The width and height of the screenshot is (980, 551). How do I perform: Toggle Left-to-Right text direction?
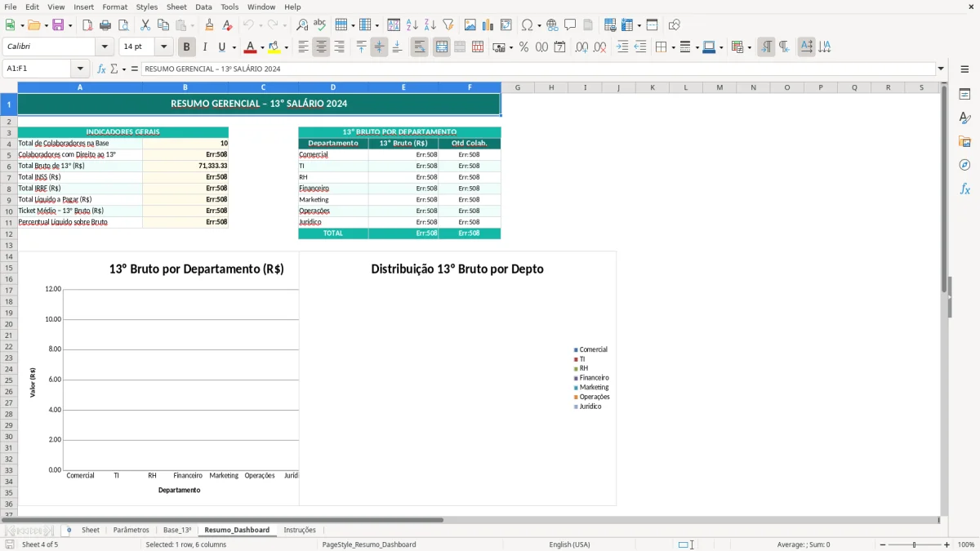[x=766, y=47]
